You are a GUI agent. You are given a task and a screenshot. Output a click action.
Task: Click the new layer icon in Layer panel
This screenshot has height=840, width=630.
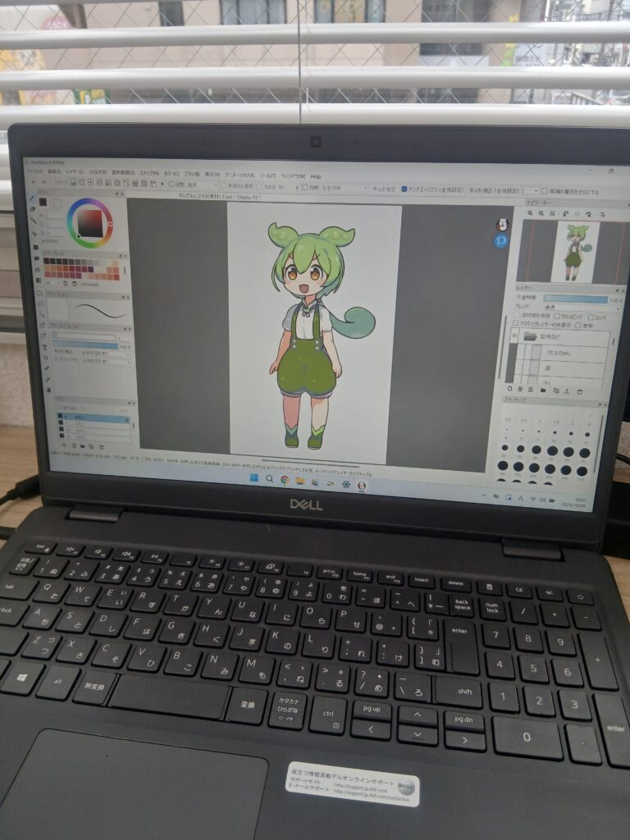point(509,388)
